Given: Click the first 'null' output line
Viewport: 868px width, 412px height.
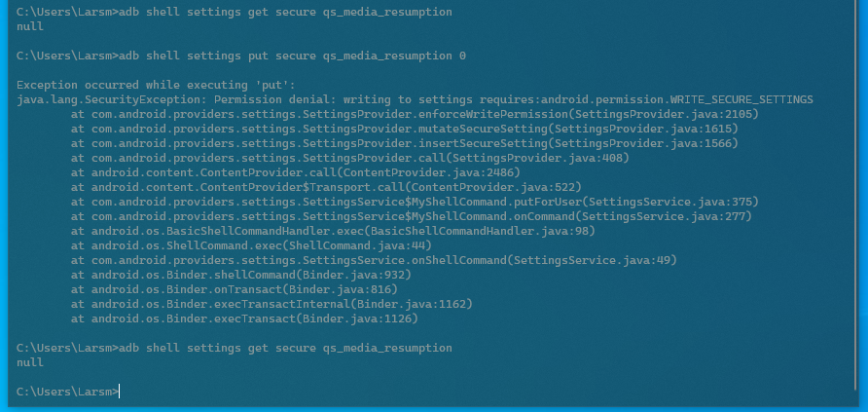Looking at the screenshot, I should pos(30,26).
